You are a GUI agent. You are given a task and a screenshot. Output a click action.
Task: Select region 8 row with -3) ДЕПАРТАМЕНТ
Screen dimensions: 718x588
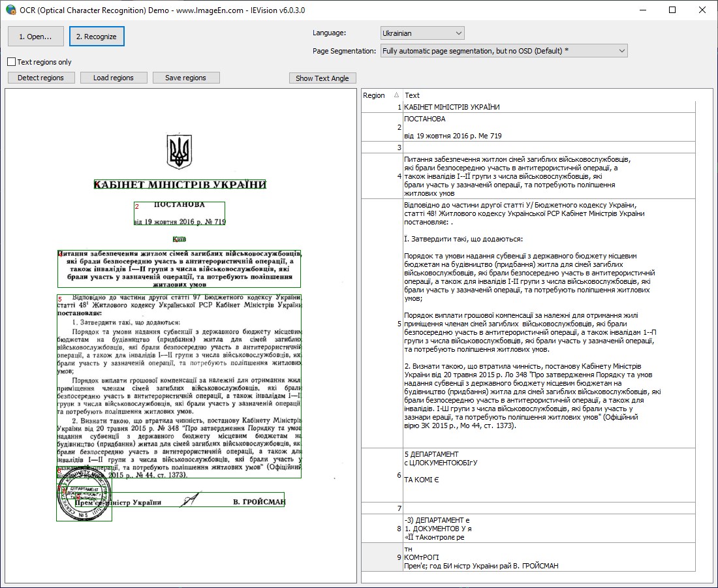pyautogui.click(x=529, y=529)
